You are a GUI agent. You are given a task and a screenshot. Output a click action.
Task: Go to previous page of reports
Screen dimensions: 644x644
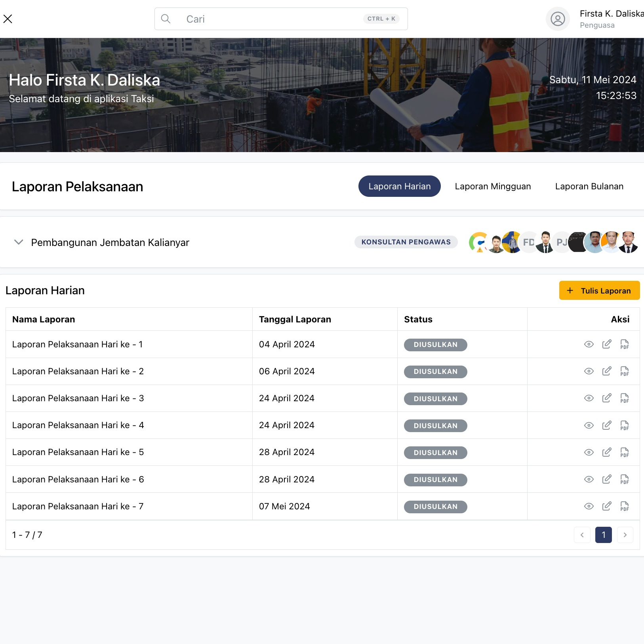tap(582, 535)
